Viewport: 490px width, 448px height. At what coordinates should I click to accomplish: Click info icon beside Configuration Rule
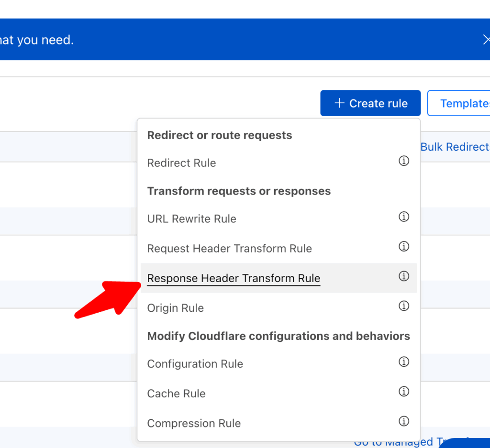click(x=404, y=361)
